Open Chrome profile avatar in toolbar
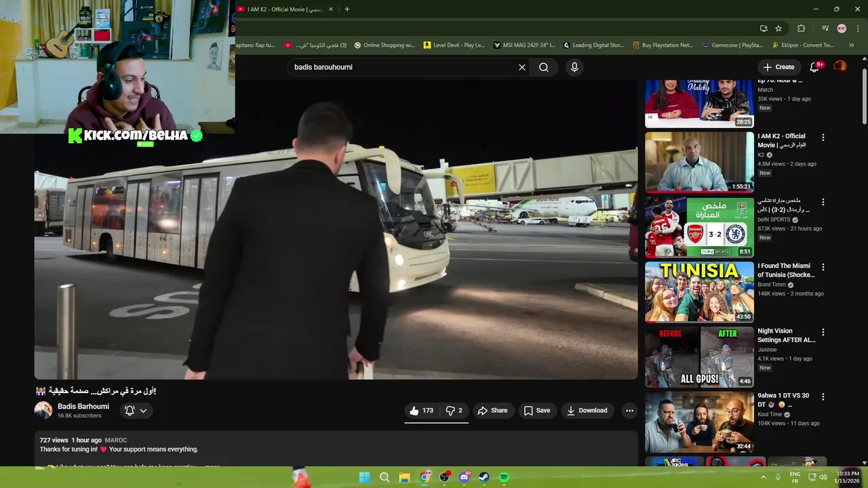 [842, 28]
